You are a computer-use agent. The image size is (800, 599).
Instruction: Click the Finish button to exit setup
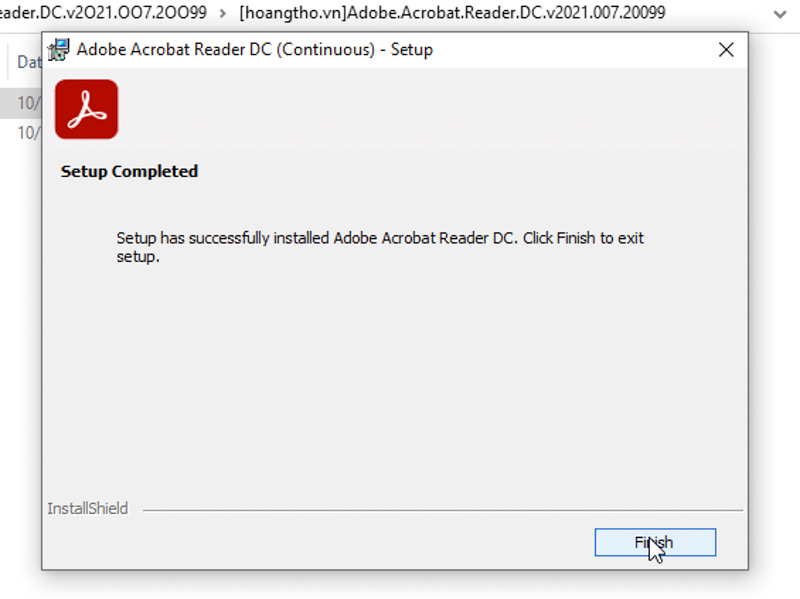point(655,542)
